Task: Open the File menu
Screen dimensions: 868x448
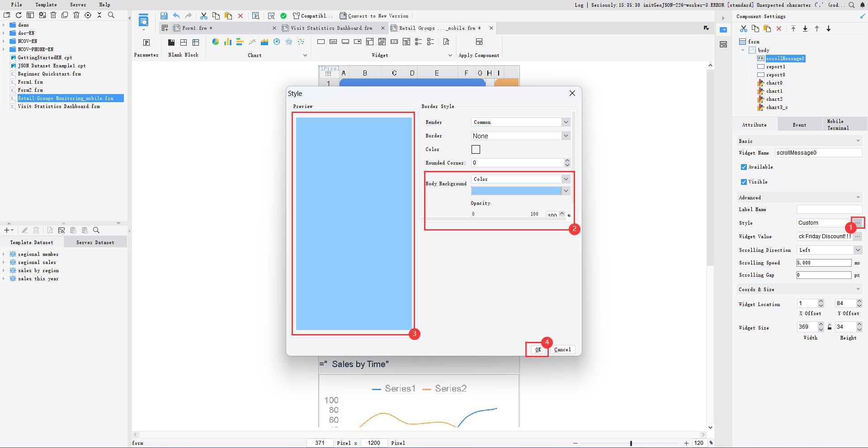Action: [16, 5]
